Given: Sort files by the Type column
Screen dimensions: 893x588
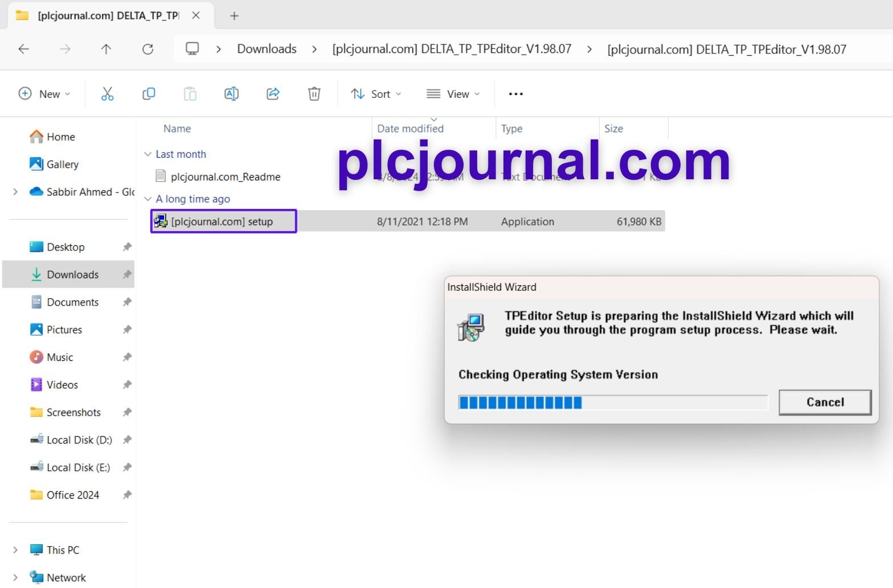Looking at the screenshot, I should coord(512,129).
